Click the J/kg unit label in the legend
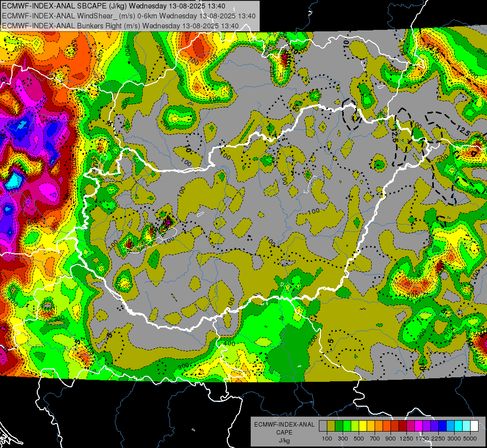The width and height of the screenshot is (487, 448). (x=284, y=441)
